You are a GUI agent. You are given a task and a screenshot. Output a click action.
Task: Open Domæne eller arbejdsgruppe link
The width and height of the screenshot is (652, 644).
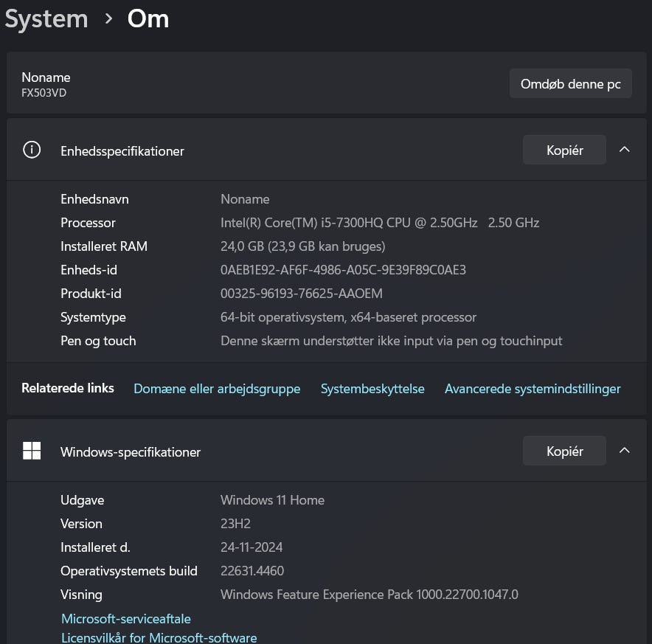(217, 389)
